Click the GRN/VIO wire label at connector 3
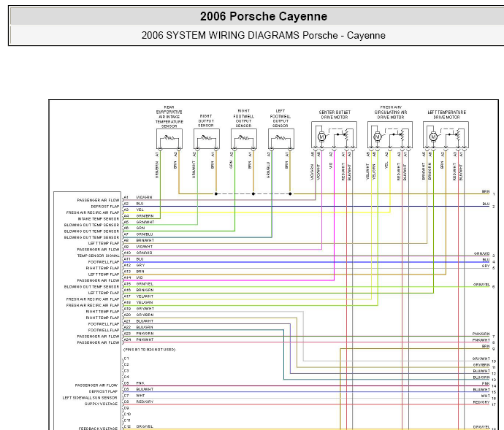This screenshot has height=430, width=504. pos(481,253)
